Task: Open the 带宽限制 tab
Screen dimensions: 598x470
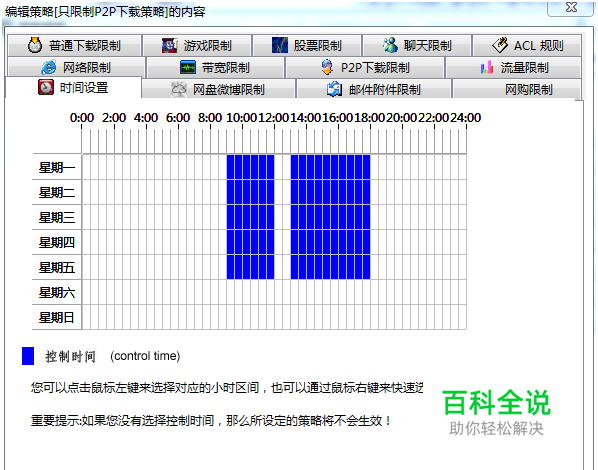Action: click(215, 68)
